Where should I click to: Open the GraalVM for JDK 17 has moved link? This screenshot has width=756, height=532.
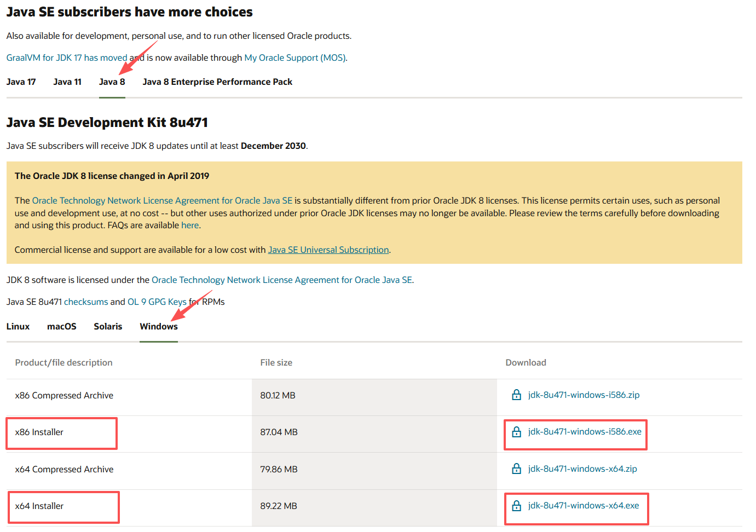67,57
